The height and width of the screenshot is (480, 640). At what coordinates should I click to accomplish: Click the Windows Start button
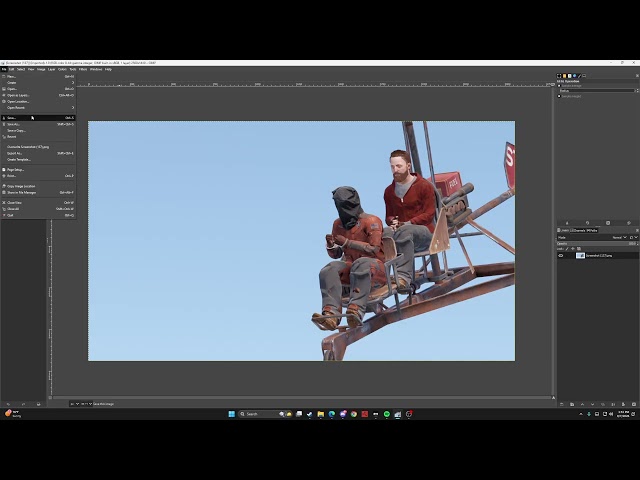pos(232,414)
